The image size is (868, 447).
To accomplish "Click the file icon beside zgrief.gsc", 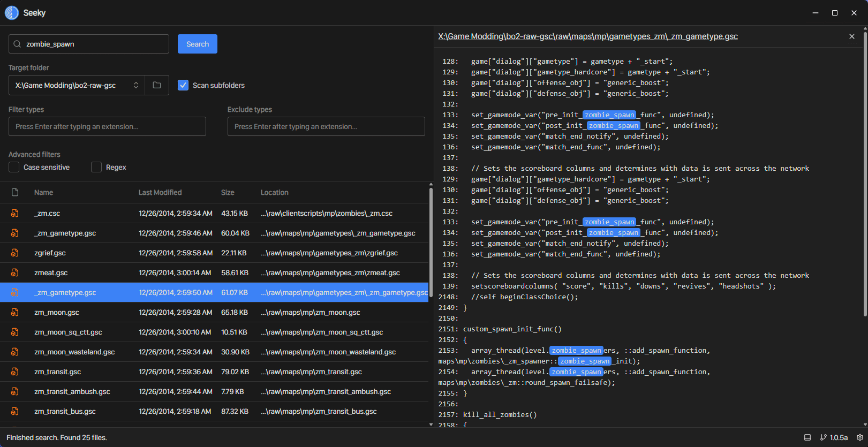I will click(14, 253).
